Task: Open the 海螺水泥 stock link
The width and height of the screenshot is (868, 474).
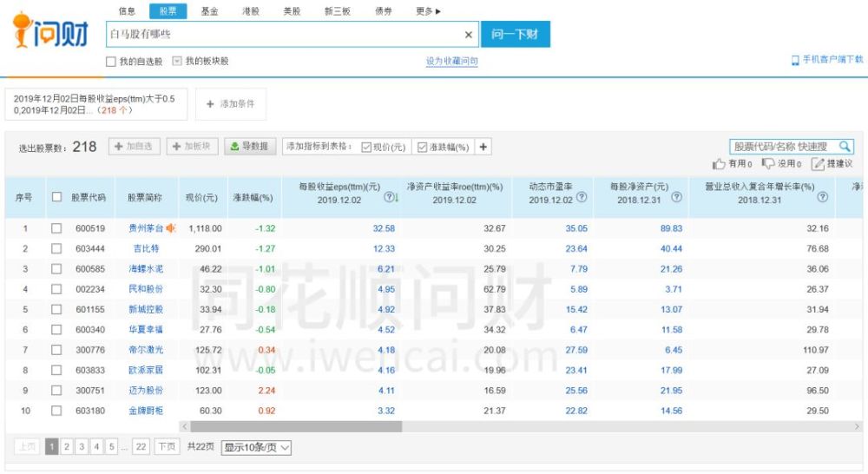Action: coord(146,268)
